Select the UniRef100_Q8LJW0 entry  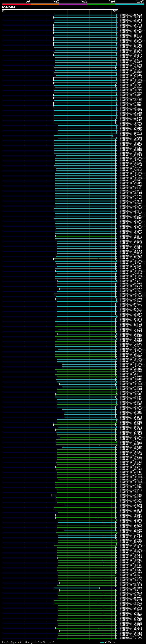point(131,32)
